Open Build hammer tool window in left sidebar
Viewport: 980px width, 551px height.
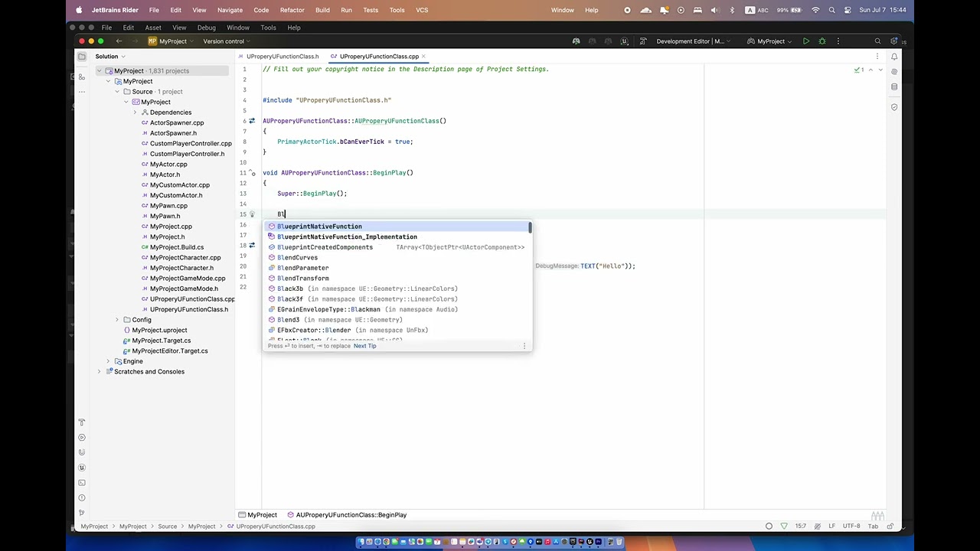coord(82,422)
